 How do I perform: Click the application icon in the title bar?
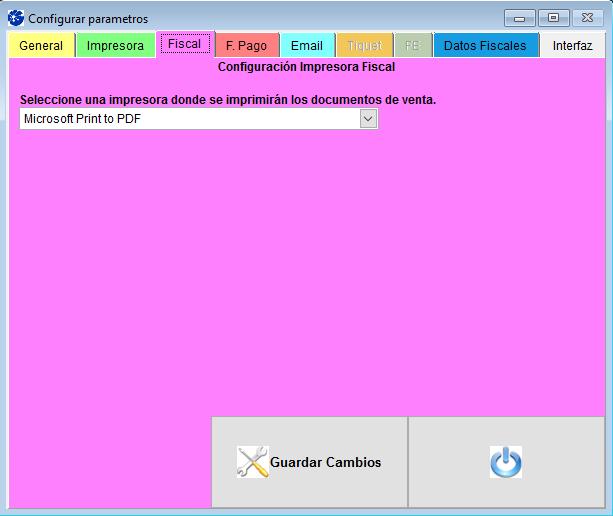click(15, 18)
